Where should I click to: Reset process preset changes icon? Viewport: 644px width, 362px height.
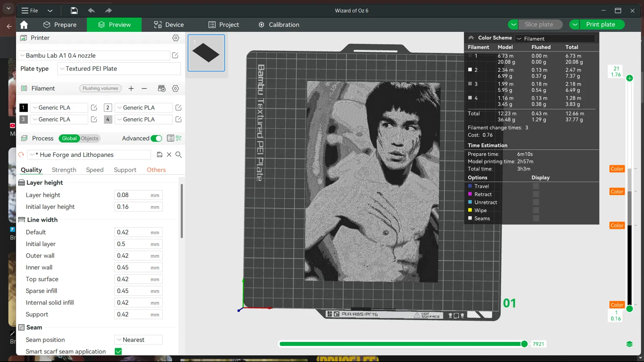coord(21,155)
